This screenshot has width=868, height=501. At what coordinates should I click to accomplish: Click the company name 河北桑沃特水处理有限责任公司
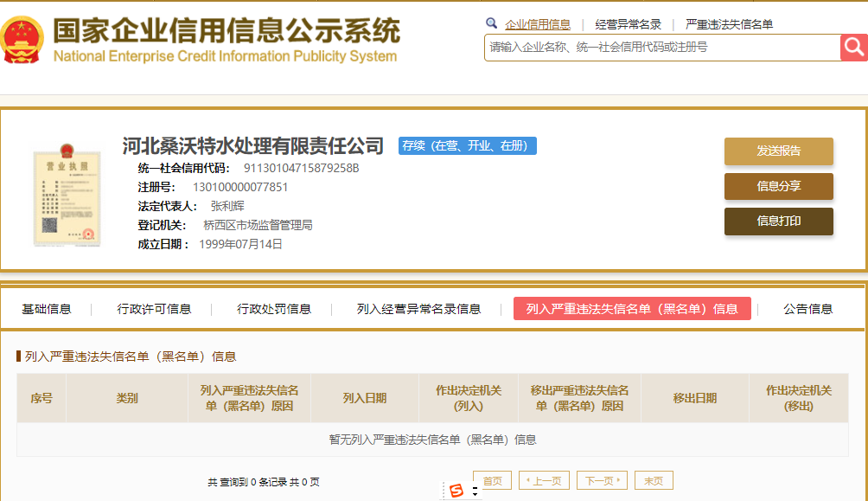pyautogui.click(x=253, y=145)
